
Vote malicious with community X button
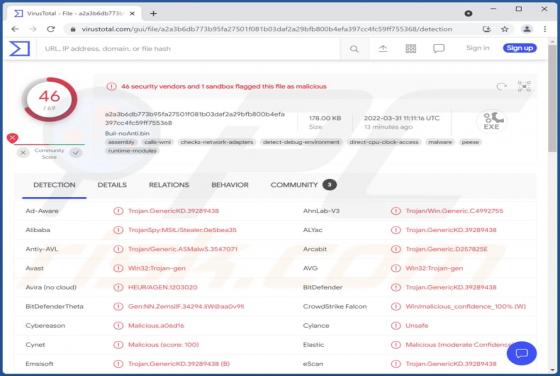coord(23,153)
